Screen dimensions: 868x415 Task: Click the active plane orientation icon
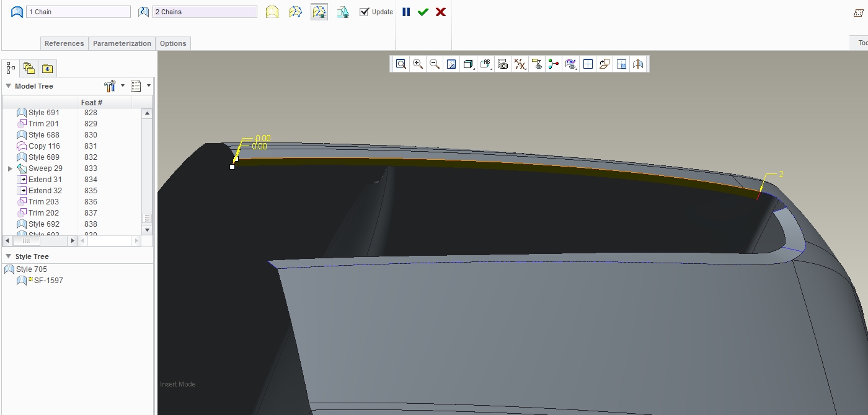click(x=588, y=64)
